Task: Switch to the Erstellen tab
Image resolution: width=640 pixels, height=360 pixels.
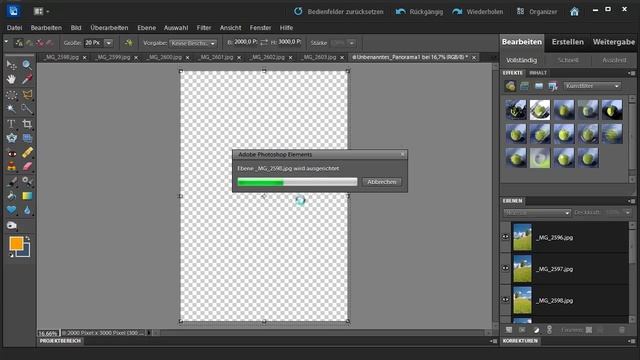Action: coord(567,42)
